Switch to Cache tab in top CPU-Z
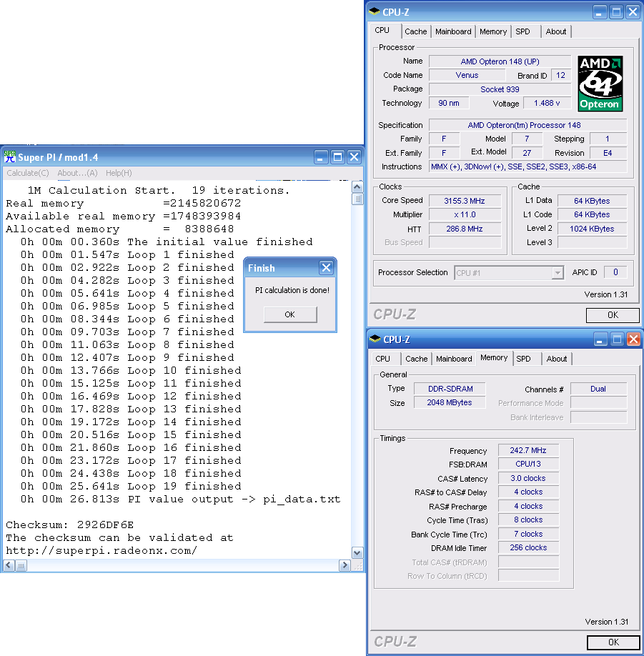 pos(415,31)
